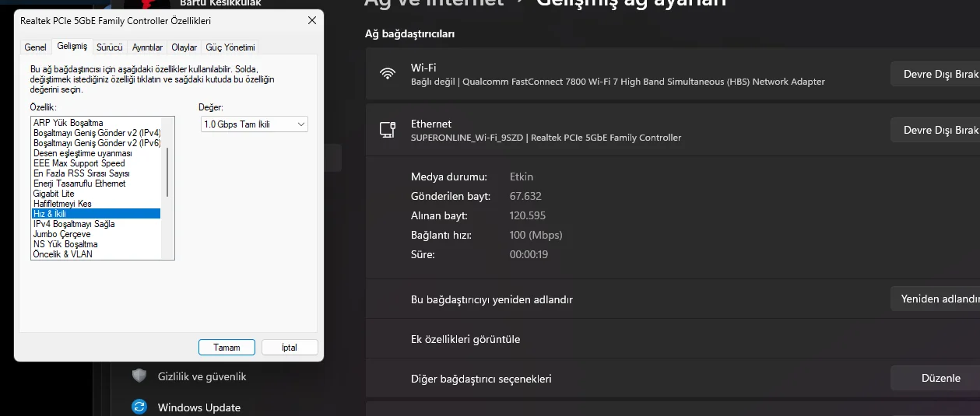Viewport: 980px width, 416px height.
Task: Select NS Yük Boşaltma property
Action: click(x=96, y=244)
